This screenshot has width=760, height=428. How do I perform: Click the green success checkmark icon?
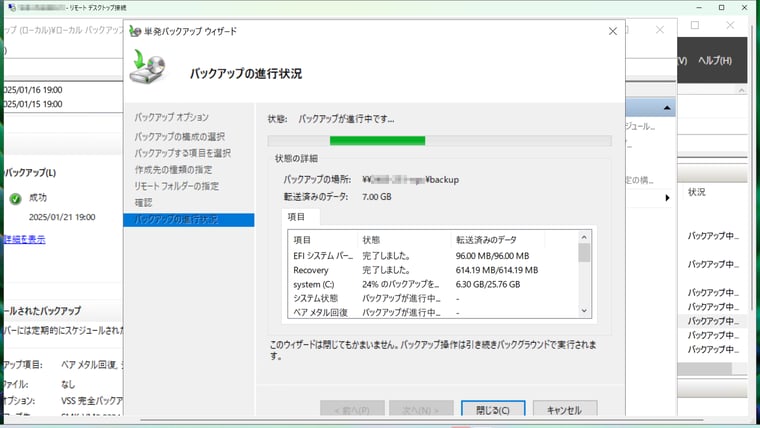point(16,198)
